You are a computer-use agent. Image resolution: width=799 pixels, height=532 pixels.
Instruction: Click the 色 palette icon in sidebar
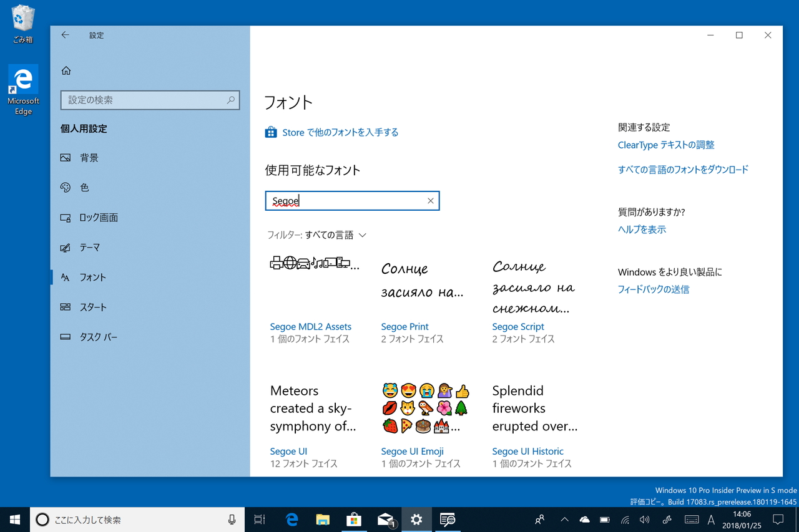pos(66,188)
